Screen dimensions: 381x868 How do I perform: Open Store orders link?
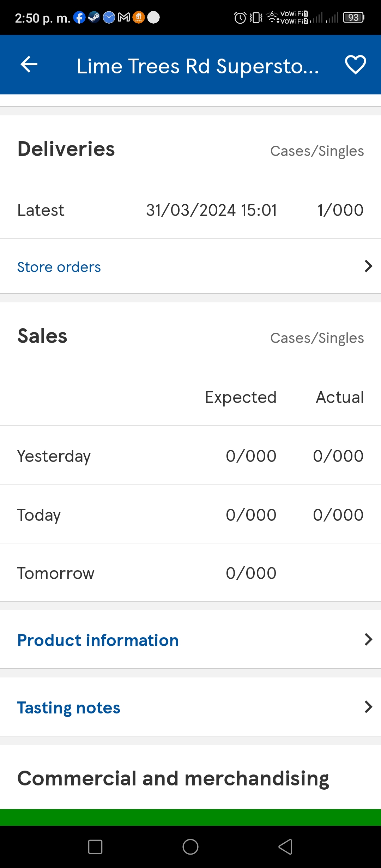(59, 267)
